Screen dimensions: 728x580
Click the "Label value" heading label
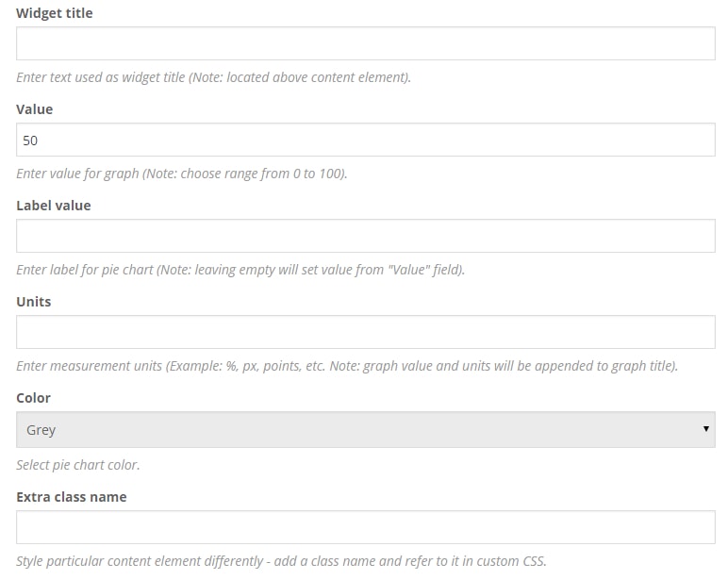[x=54, y=206]
